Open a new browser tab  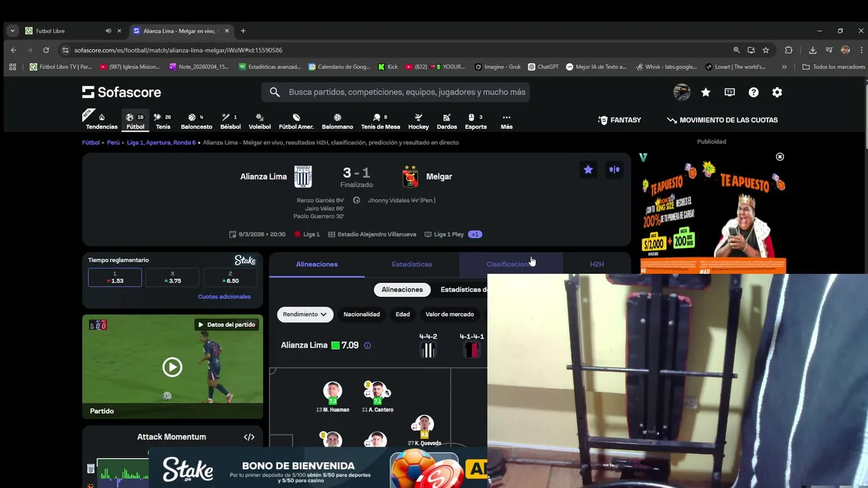coord(243,30)
